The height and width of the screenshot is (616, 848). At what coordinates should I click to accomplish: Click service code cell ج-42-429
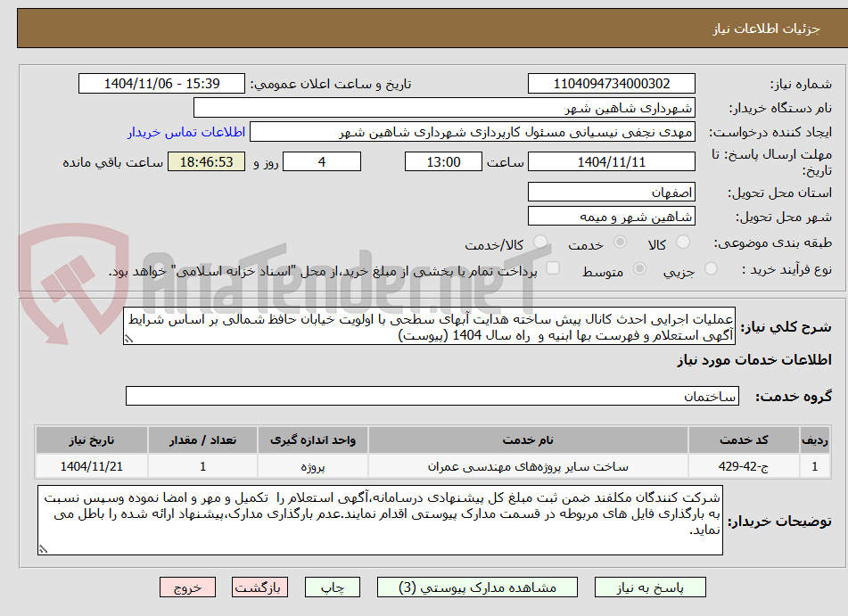(744, 466)
